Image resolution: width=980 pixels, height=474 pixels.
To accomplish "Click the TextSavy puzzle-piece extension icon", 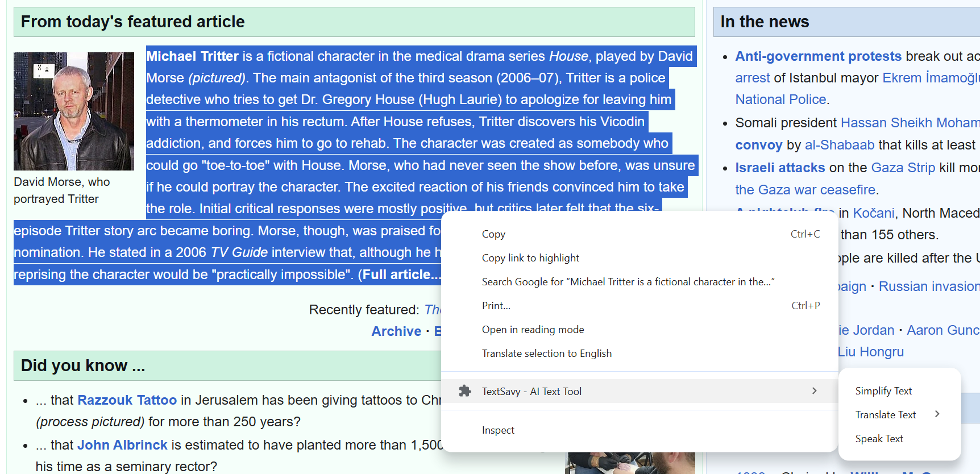I will (x=465, y=391).
